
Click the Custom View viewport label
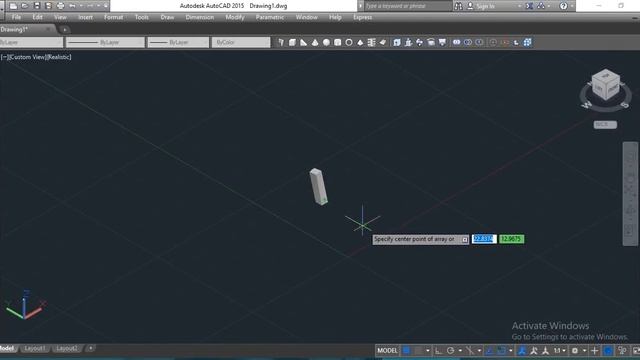pos(27,57)
